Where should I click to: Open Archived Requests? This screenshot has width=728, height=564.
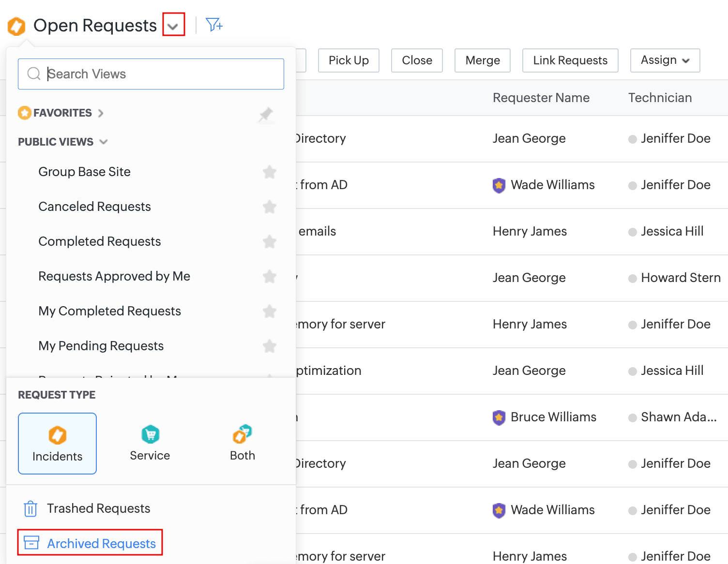click(x=101, y=544)
